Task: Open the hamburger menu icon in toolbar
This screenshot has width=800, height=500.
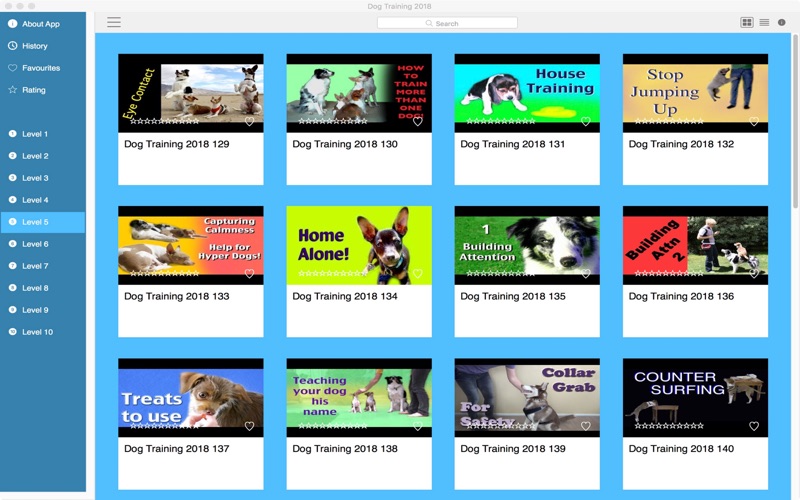Action: [x=114, y=22]
